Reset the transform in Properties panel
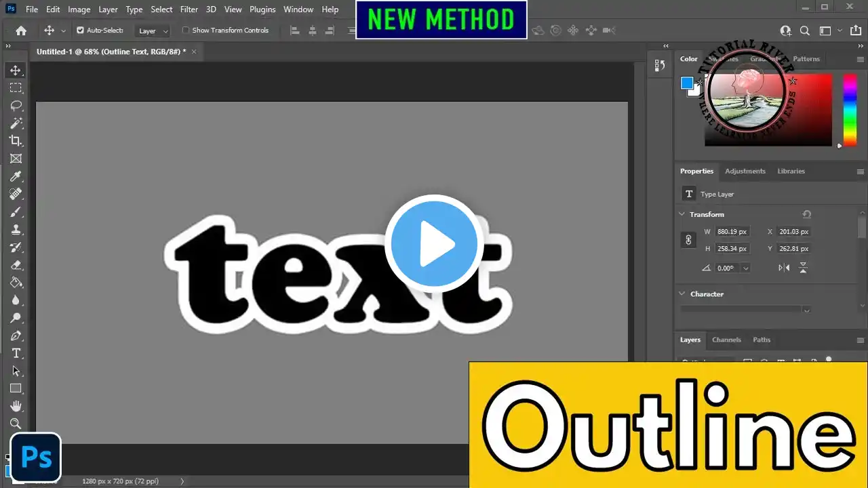 (806, 214)
